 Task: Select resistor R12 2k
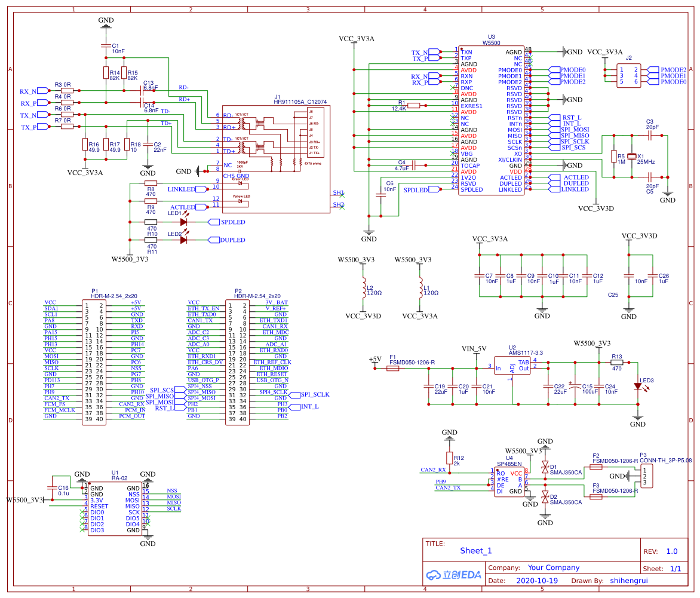(450, 458)
